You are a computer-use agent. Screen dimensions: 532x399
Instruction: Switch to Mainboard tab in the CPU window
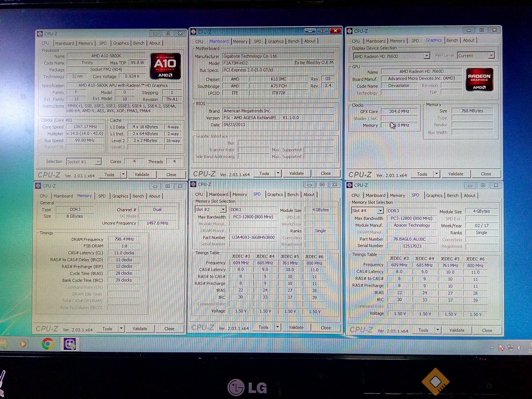[x=65, y=43]
